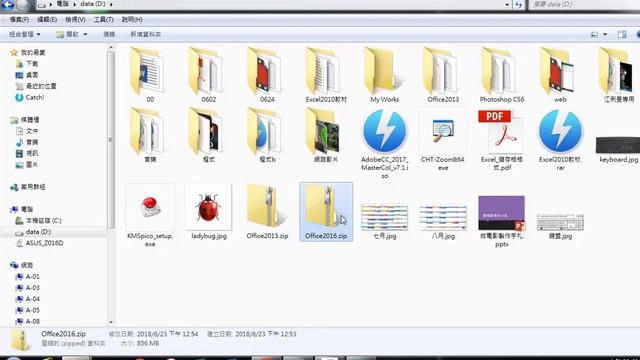The height and width of the screenshot is (360, 640).
Task: Click the Back navigation button
Action: [7, 4]
